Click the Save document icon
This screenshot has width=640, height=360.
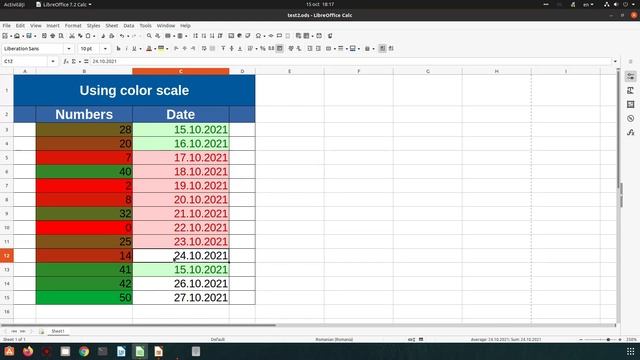tap(29, 36)
